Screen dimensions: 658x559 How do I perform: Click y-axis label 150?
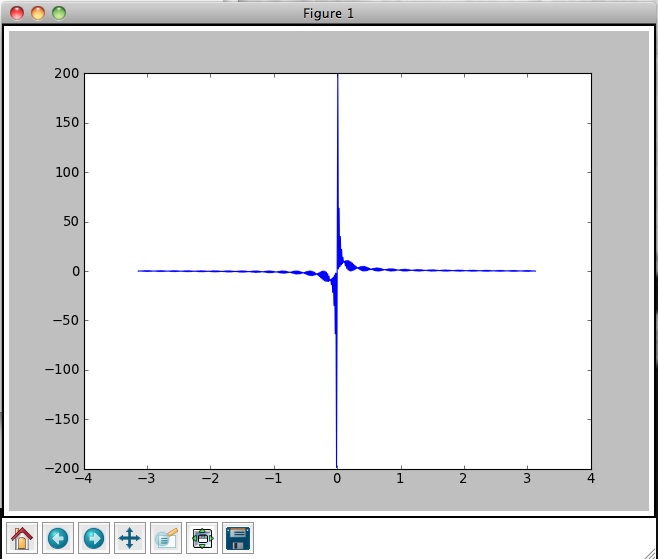[x=67, y=123]
